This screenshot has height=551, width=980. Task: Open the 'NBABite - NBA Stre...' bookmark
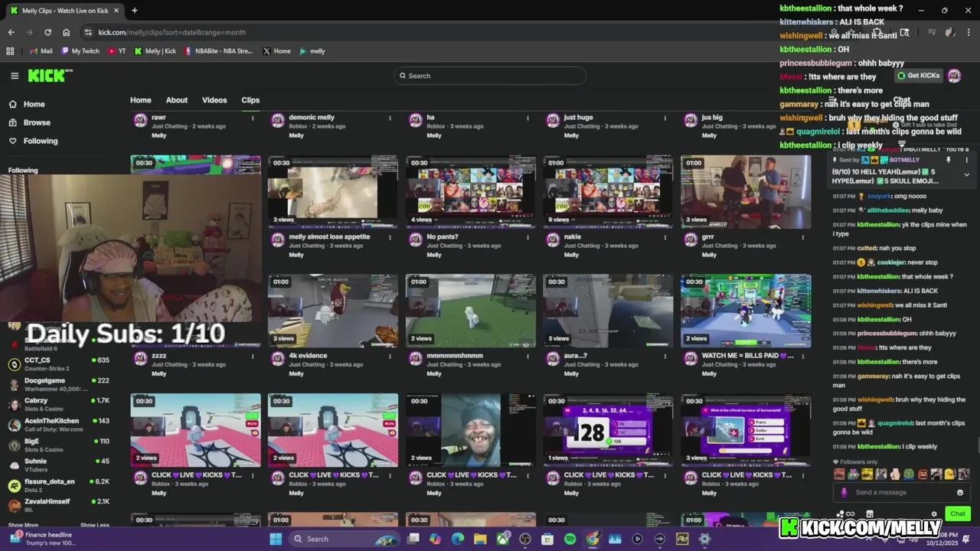pyautogui.click(x=218, y=51)
